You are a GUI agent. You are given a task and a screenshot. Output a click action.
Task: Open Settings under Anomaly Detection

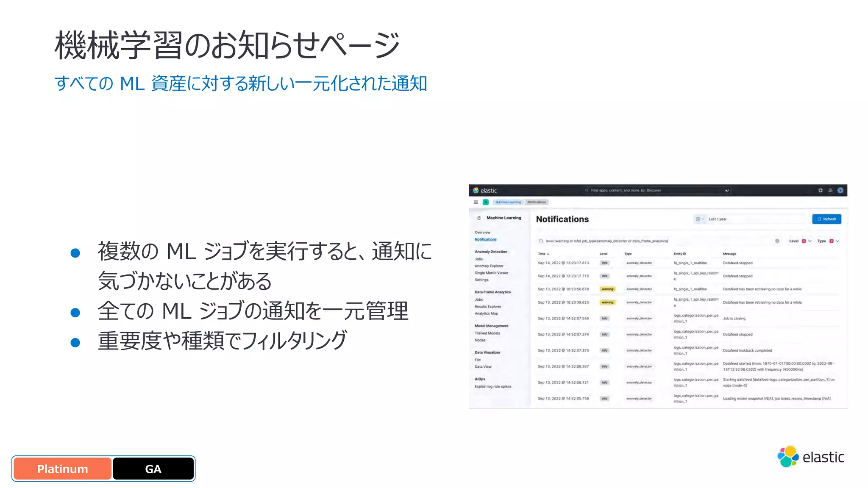pos(481,280)
